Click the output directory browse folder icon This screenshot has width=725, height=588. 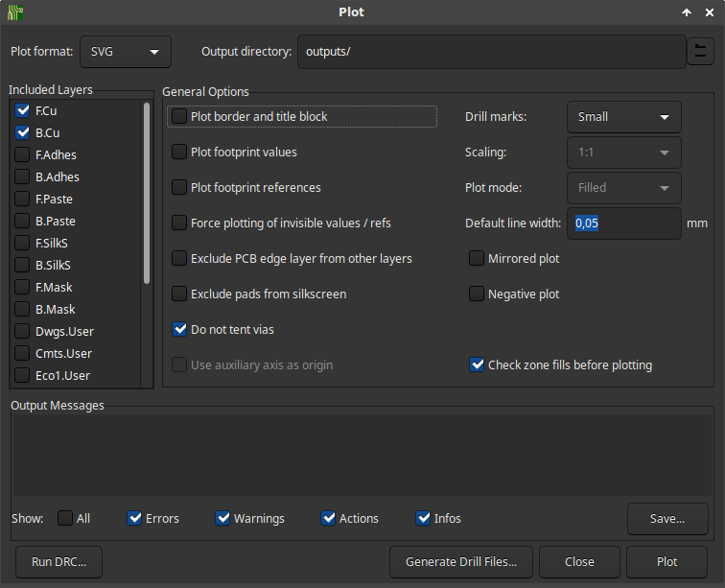[700, 52]
